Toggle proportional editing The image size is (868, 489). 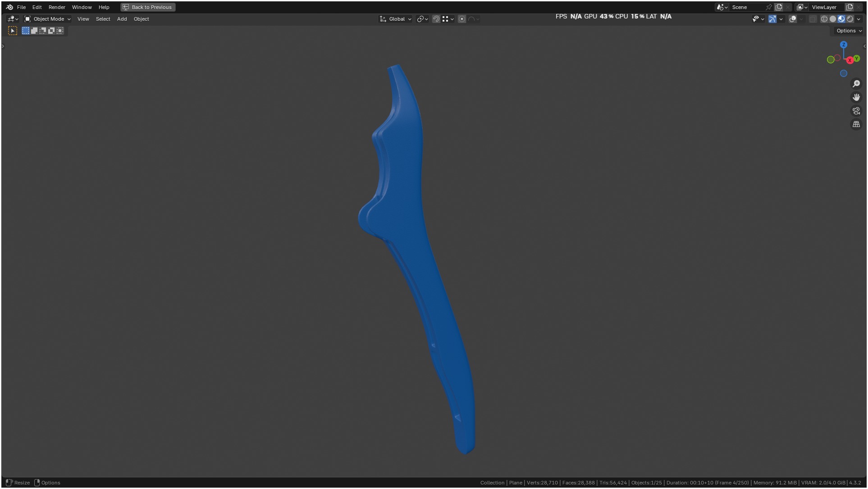click(462, 19)
